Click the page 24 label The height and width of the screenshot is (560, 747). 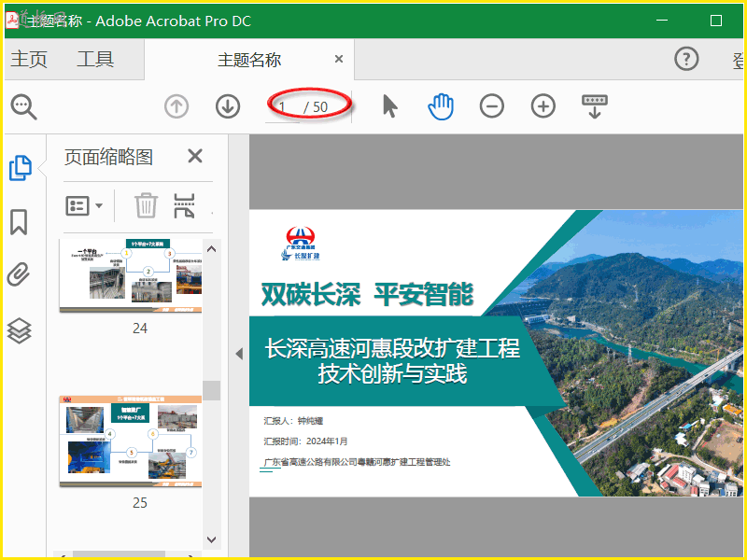[x=139, y=329]
